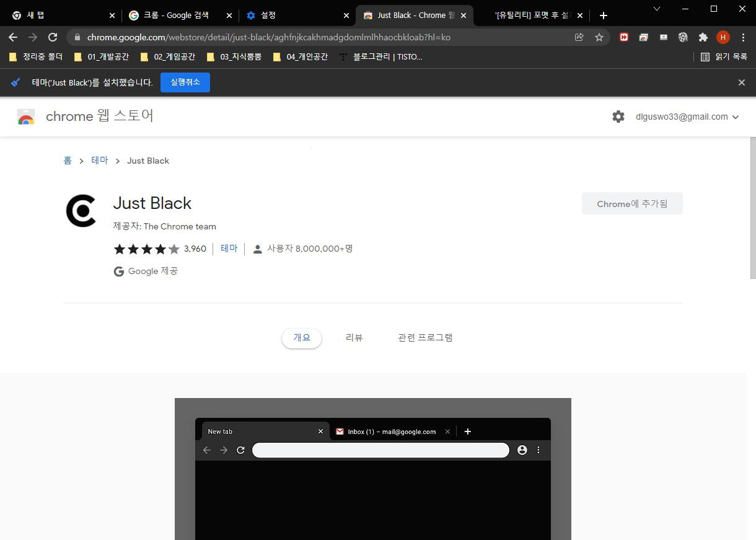Screen dimensions: 756x540
Task: Dismiss the theme installed infobar
Action: [741, 82]
